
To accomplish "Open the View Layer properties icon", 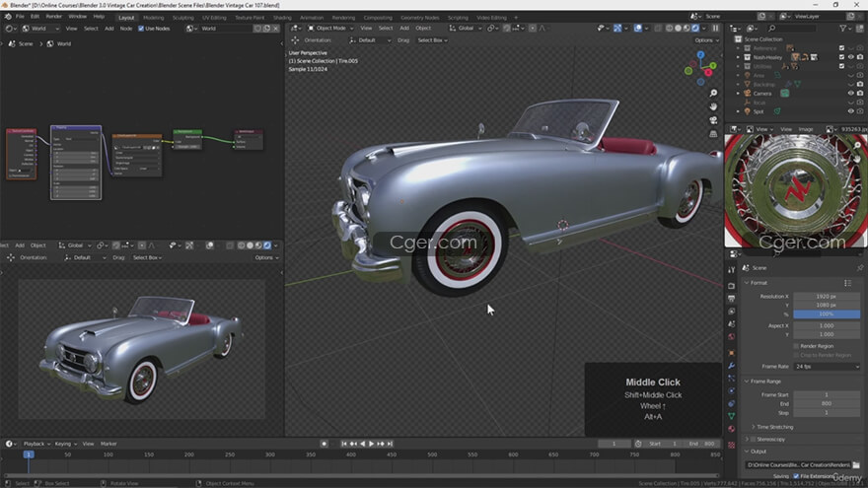I will pyautogui.click(x=731, y=312).
